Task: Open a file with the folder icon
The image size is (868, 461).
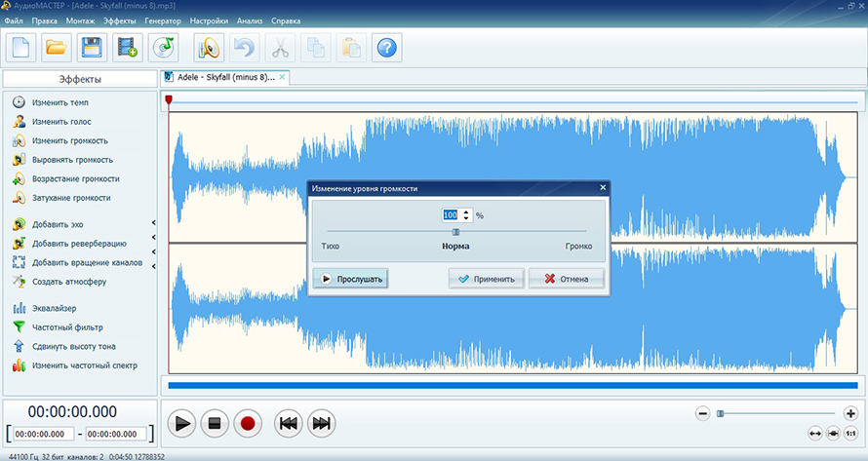Action: pyautogui.click(x=57, y=46)
